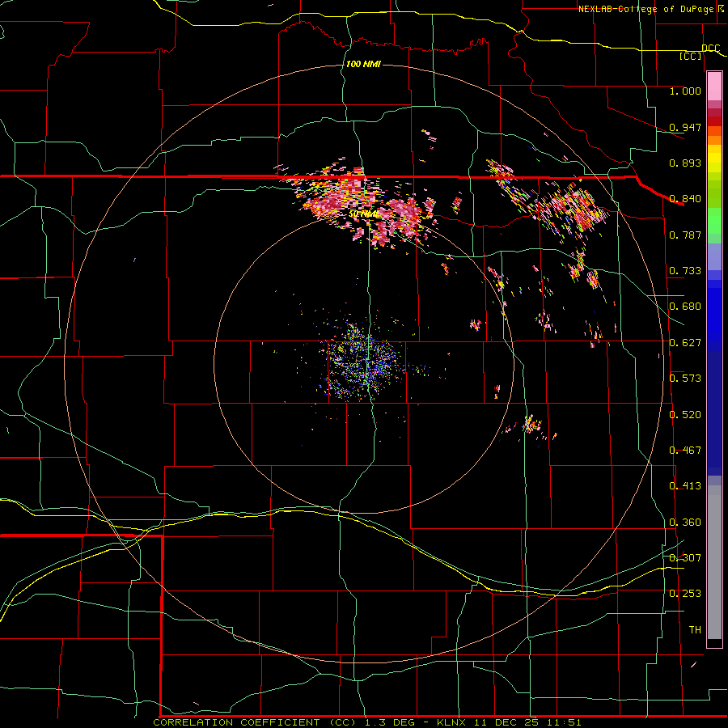
Task: Click the 0.787 color scale value
Action: (x=685, y=235)
